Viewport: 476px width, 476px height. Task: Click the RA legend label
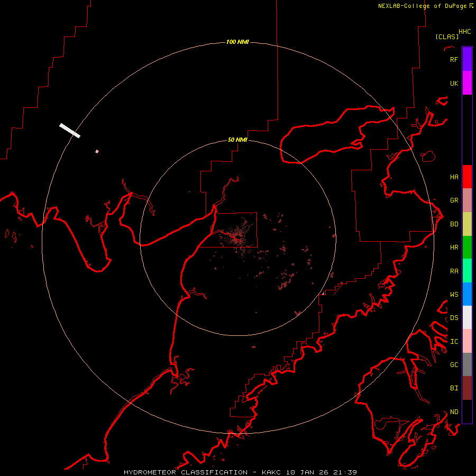coord(454,271)
